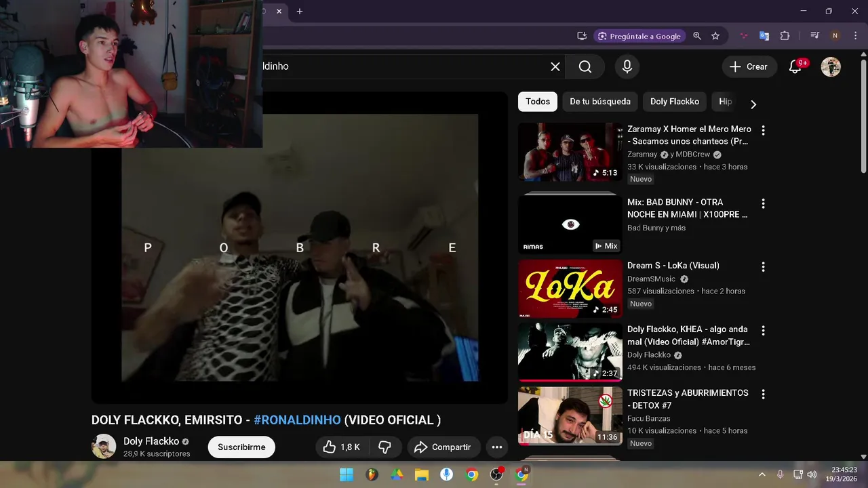Open FL Studio from the taskbar
The width and height of the screenshot is (868, 488).
click(x=372, y=474)
